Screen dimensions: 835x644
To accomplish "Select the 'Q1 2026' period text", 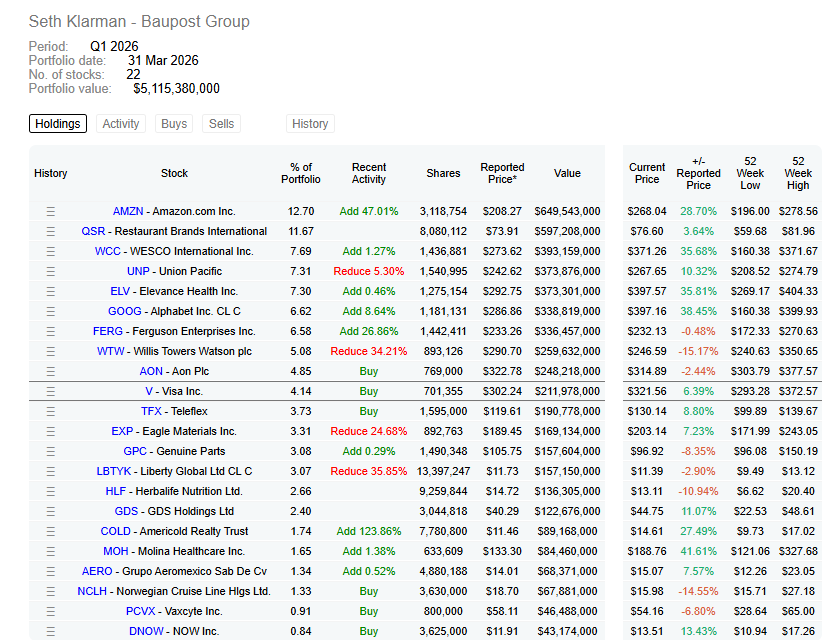I will (114, 46).
